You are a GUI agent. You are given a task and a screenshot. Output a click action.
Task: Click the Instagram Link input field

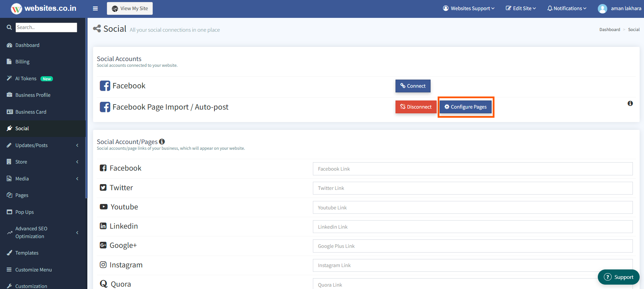473,265
